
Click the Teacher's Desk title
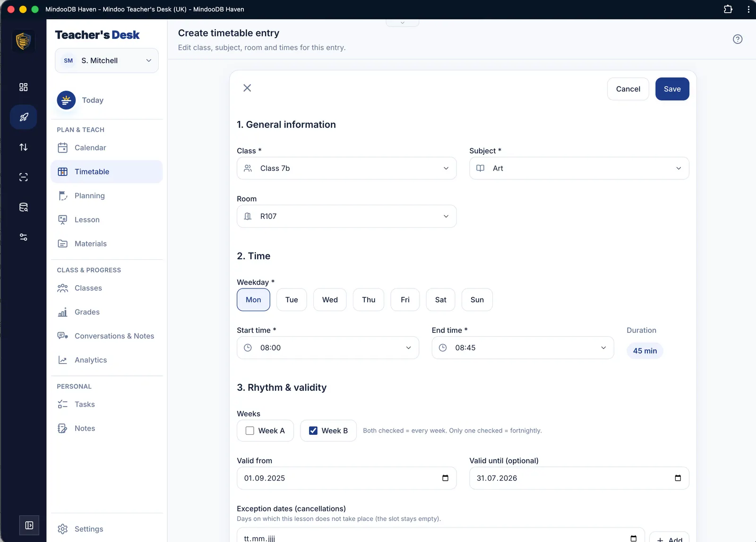[x=97, y=35]
